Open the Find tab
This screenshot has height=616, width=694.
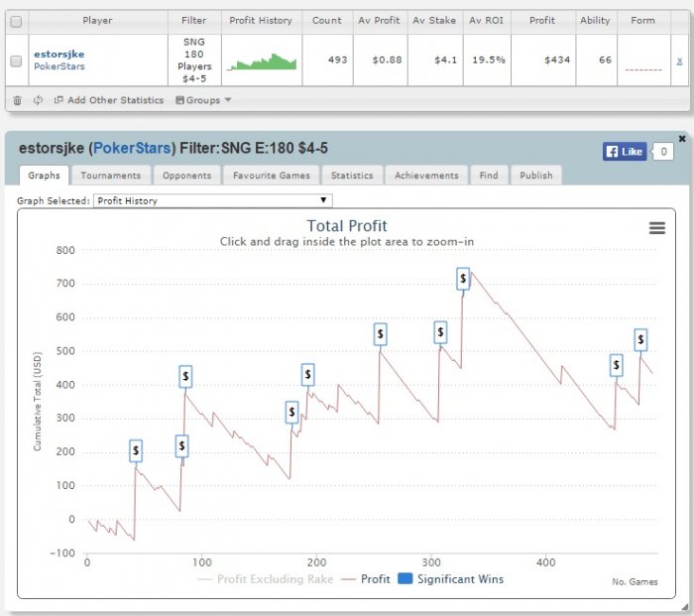pyautogui.click(x=489, y=176)
